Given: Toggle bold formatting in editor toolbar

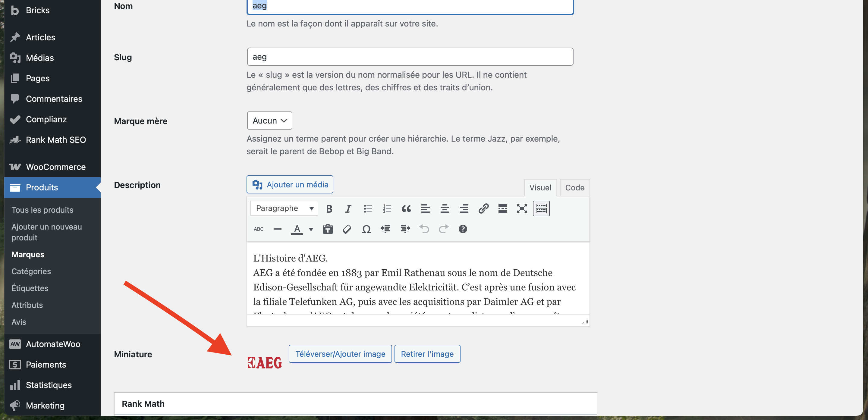Looking at the screenshot, I should (329, 209).
